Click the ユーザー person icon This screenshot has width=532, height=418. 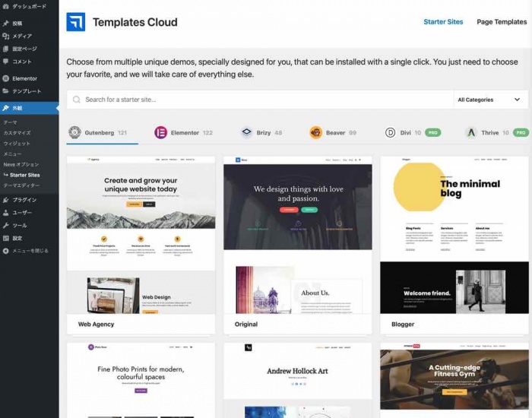(5, 213)
